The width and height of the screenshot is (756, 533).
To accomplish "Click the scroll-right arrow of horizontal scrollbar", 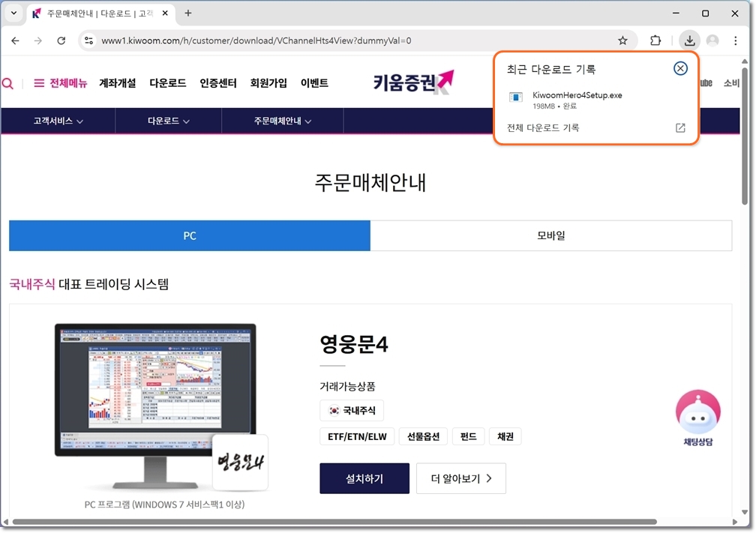I will click(x=735, y=522).
